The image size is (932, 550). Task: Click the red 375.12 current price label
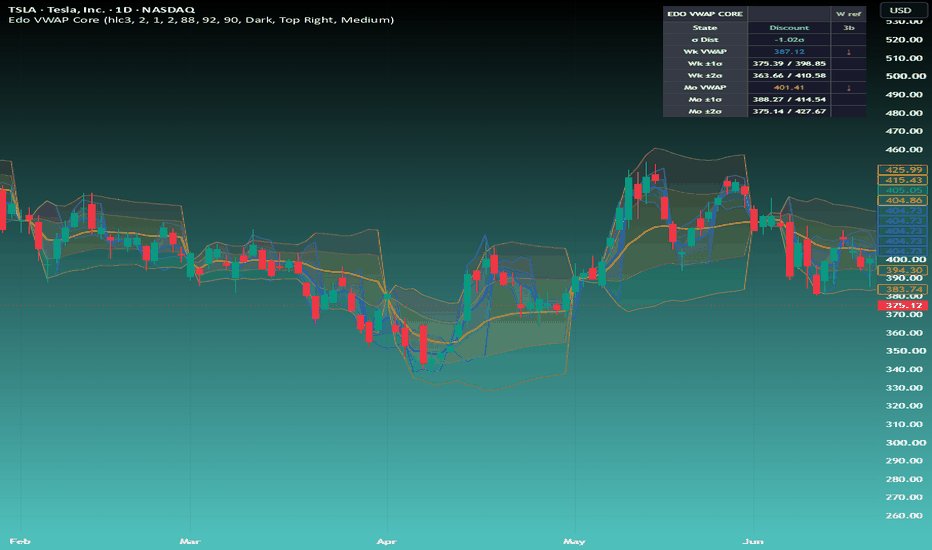[x=903, y=305]
